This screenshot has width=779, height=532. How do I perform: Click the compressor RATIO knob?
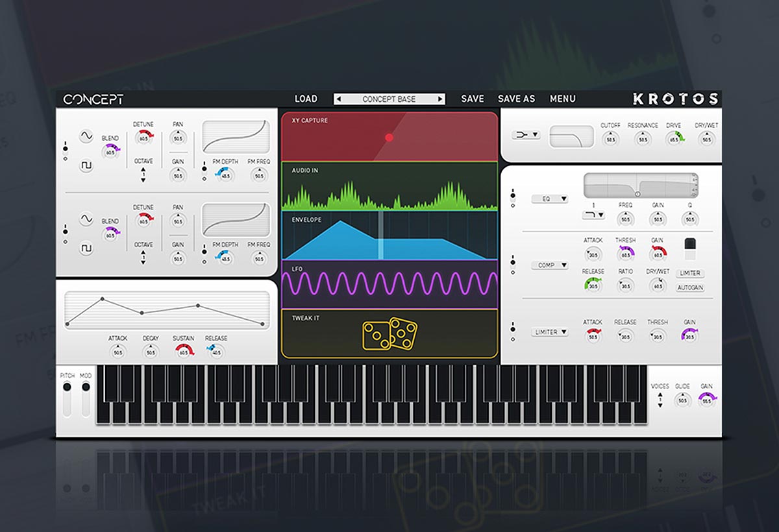click(625, 285)
